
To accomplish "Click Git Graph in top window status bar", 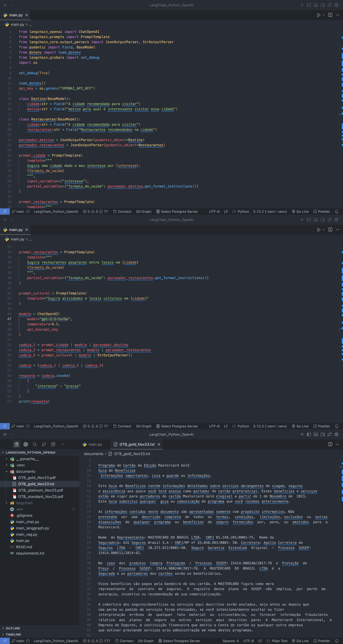I will 143,211.
